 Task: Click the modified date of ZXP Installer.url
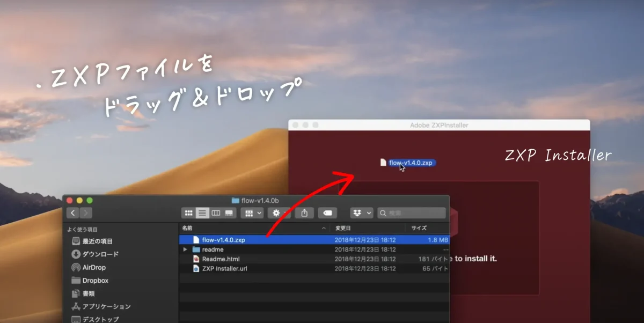[365, 269]
